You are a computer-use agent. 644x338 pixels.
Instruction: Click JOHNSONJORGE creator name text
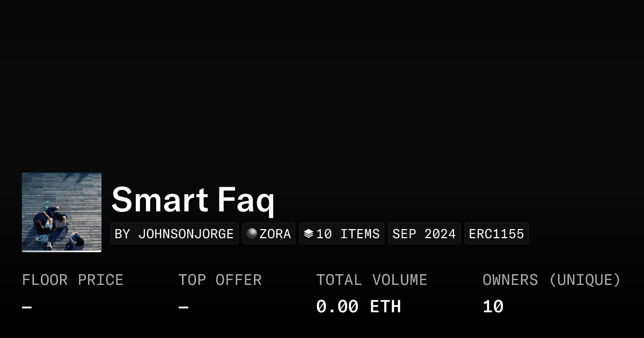pyautogui.click(x=186, y=234)
